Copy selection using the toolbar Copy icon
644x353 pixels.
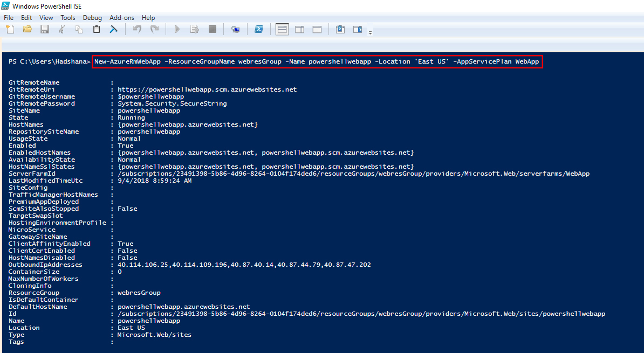click(x=79, y=29)
